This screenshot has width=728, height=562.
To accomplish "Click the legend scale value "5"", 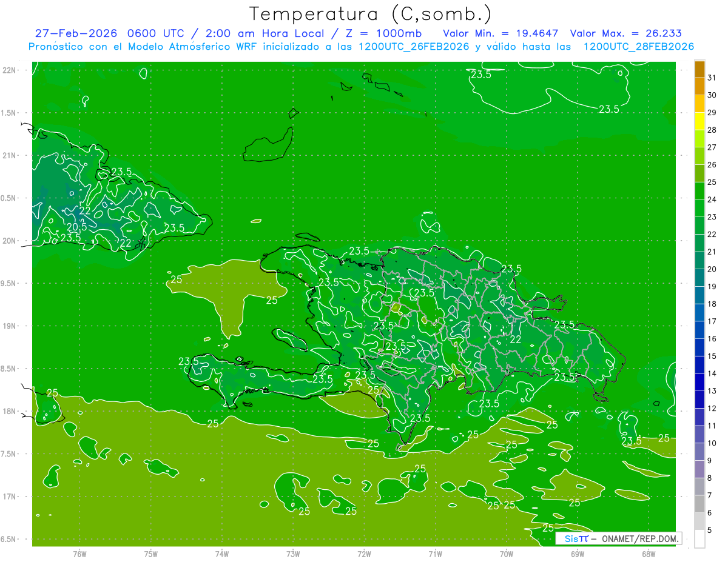I will [710, 530].
